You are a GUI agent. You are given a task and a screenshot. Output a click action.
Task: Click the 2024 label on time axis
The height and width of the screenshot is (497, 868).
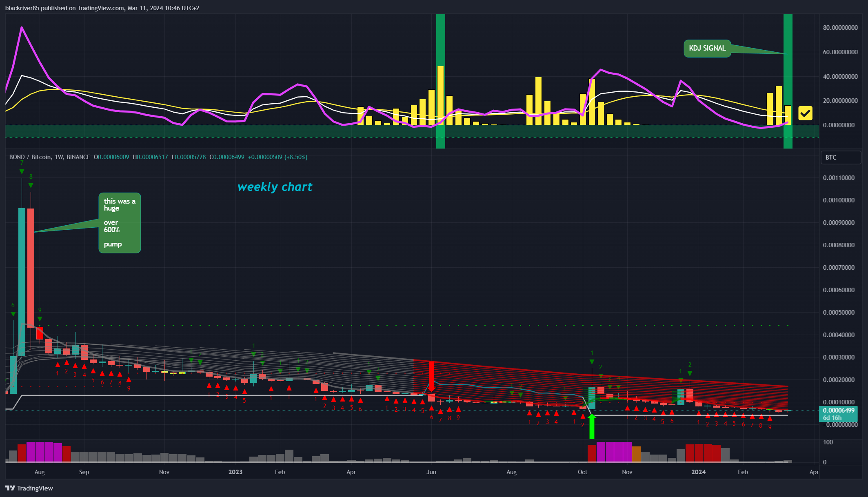coord(698,472)
